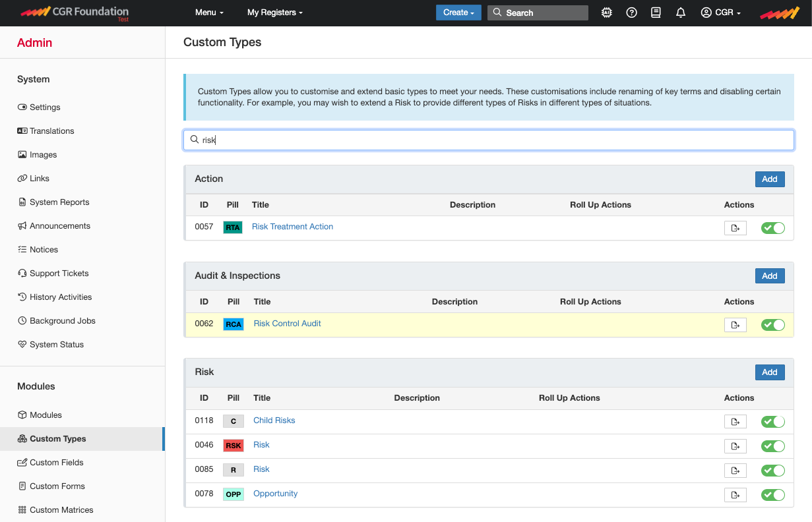Export the Risk Control Audit type

(735, 325)
